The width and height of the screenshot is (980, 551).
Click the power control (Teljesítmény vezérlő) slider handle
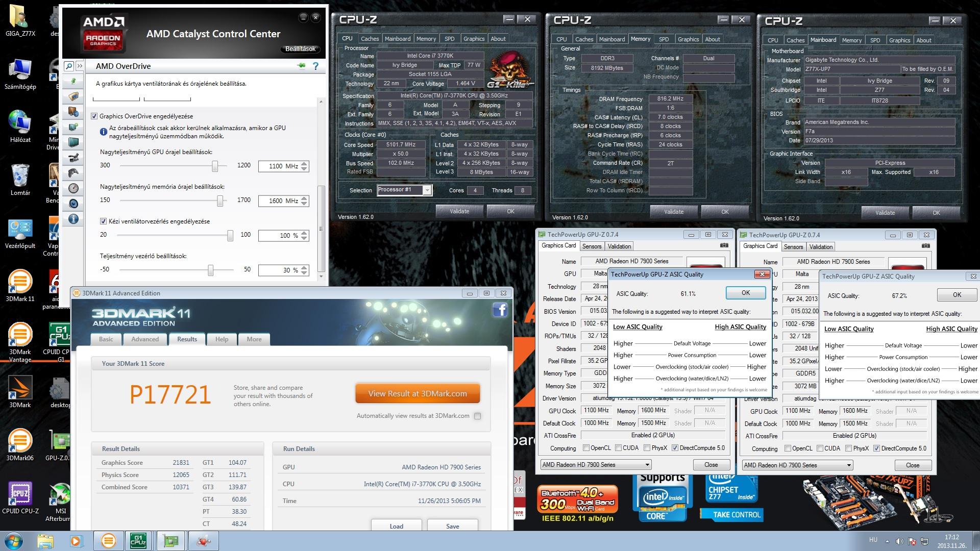coord(210,270)
